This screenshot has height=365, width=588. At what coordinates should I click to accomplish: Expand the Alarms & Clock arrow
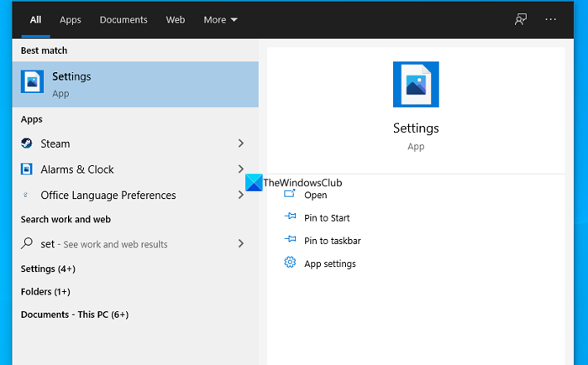pyautogui.click(x=241, y=169)
